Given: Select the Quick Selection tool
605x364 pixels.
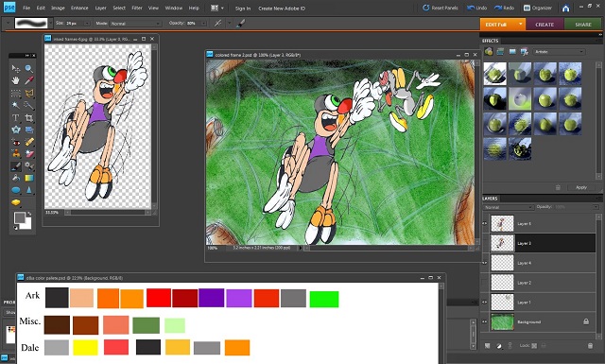Looking at the screenshot, I should (x=29, y=105).
